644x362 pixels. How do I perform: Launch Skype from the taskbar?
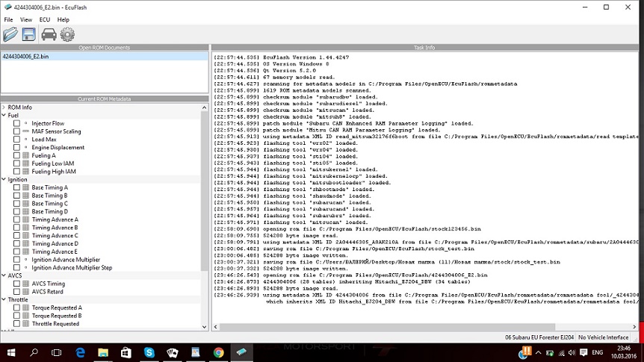[x=149, y=352]
